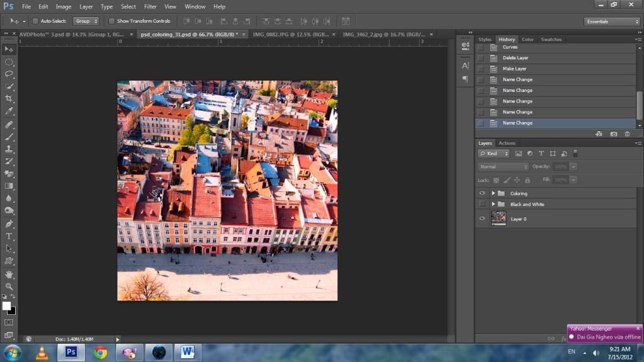The image size is (644, 362).
Task: Set history brush source for Delete Layer
Action: tap(480, 58)
